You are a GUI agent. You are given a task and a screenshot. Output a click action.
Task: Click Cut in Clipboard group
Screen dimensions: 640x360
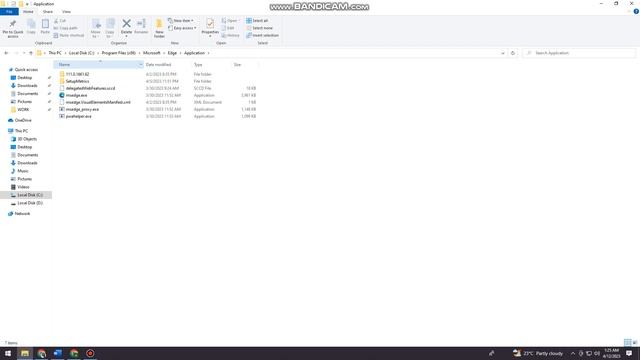tap(60, 21)
